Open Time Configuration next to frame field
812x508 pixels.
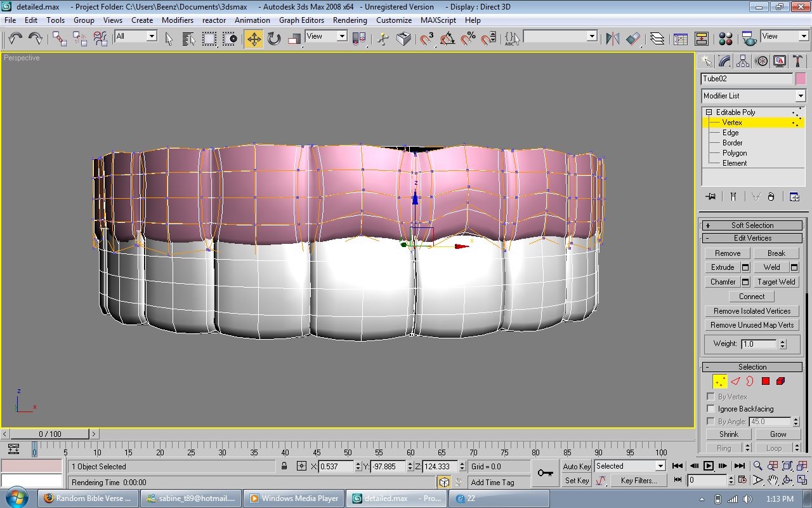tap(743, 480)
